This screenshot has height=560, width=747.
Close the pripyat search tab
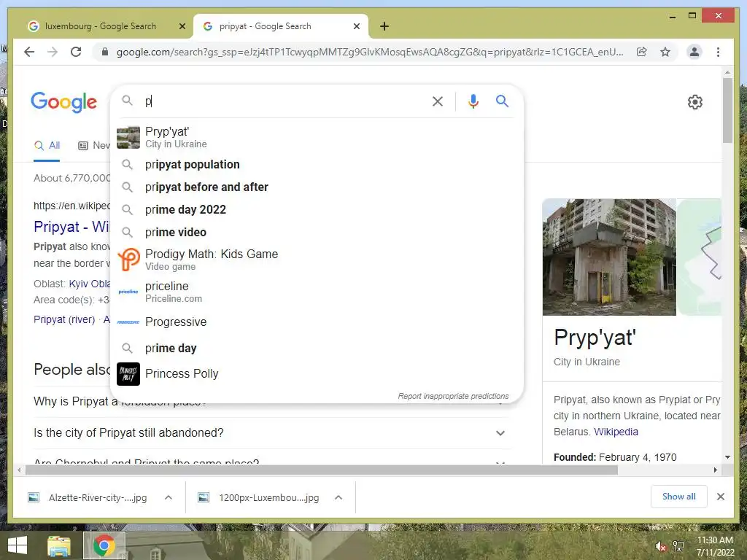click(x=356, y=26)
